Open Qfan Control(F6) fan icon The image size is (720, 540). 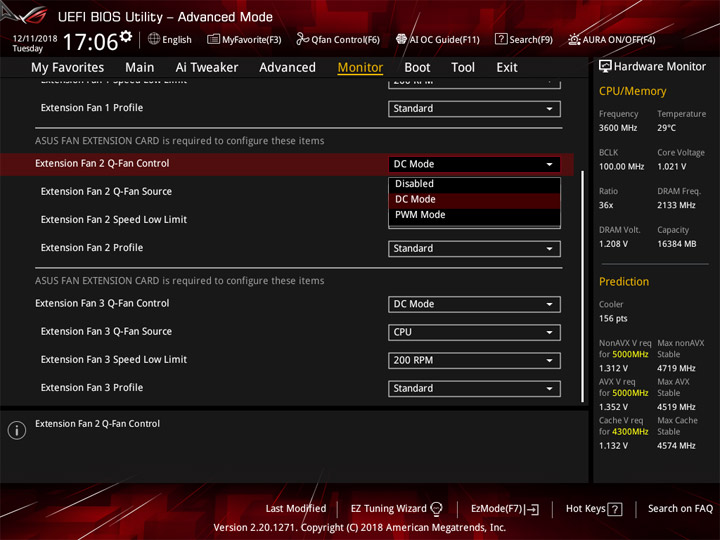(x=302, y=39)
